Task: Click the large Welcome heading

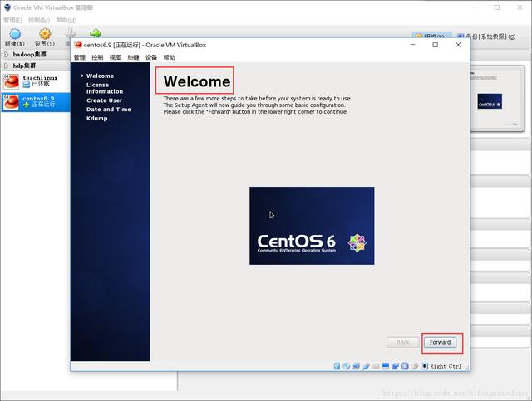Action: click(197, 81)
